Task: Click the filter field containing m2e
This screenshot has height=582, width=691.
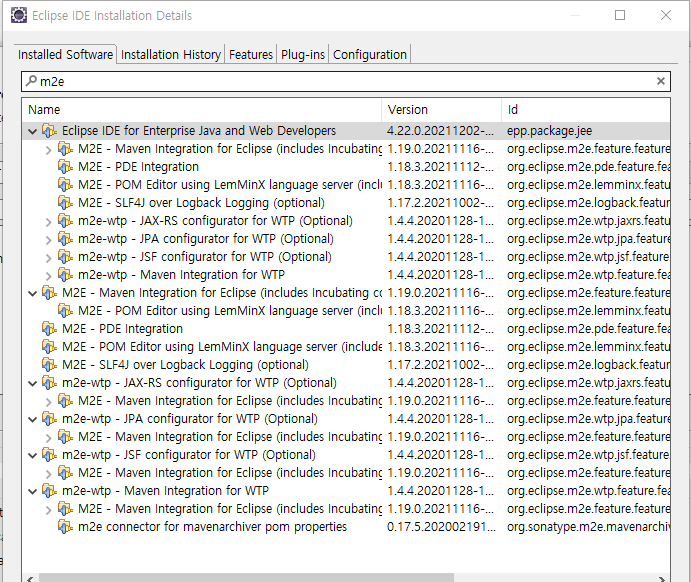Action: pos(346,82)
